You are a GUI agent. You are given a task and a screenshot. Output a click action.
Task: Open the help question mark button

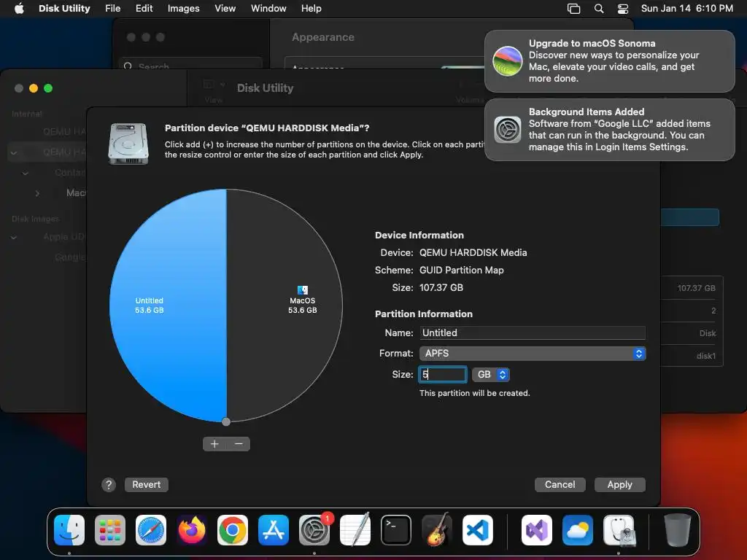pos(109,485)
